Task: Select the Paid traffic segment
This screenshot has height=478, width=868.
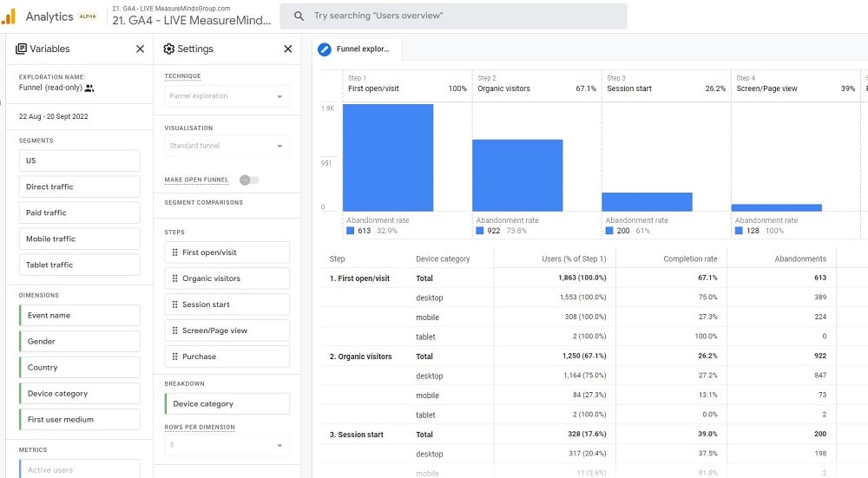Action: (x=79, y=213)
